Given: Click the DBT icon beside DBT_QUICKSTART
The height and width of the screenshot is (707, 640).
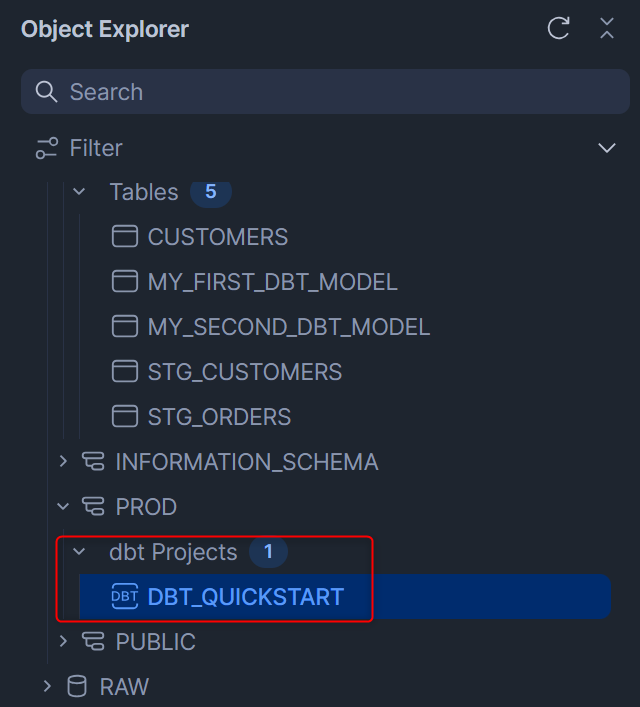Looking at the screenshot, I should tap(124, 596).
